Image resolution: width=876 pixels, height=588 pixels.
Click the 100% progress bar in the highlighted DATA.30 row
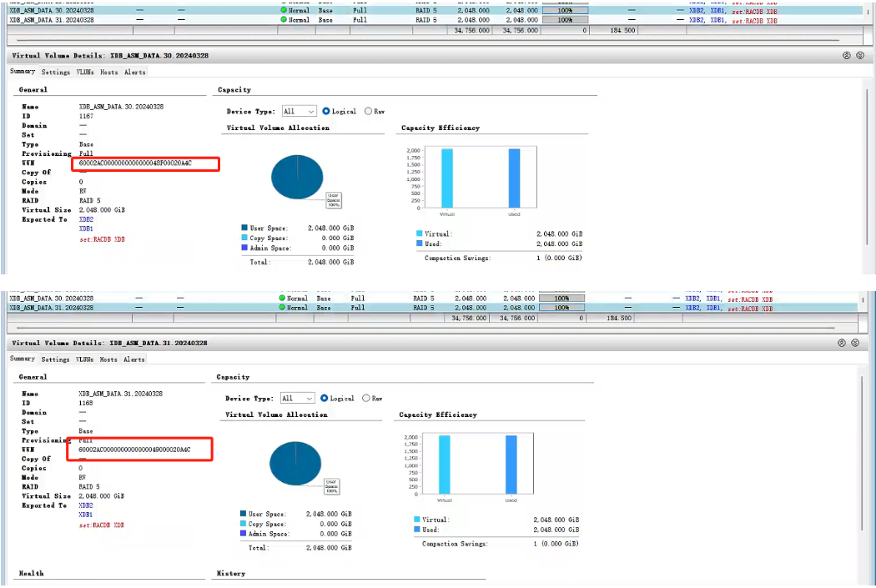[x=565, y=10]
